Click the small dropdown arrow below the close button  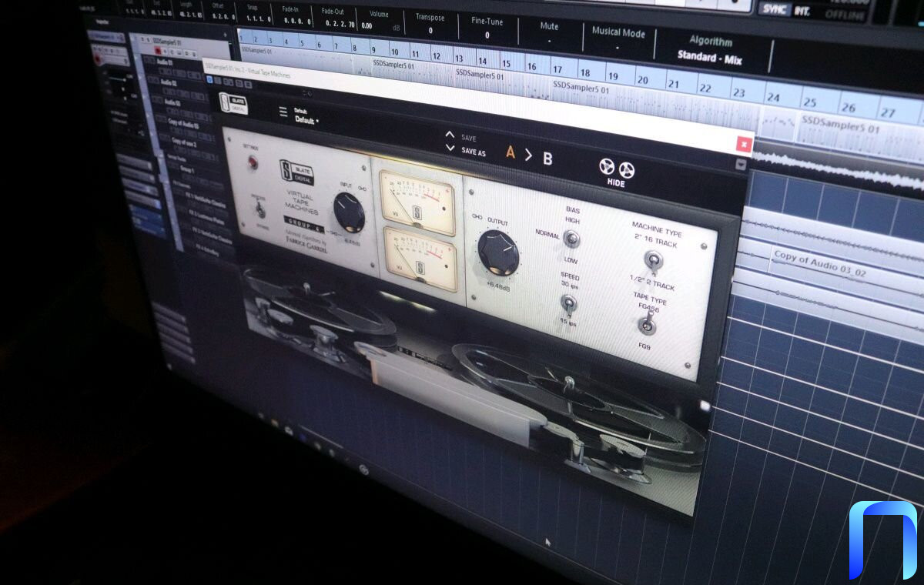point(741,165)
